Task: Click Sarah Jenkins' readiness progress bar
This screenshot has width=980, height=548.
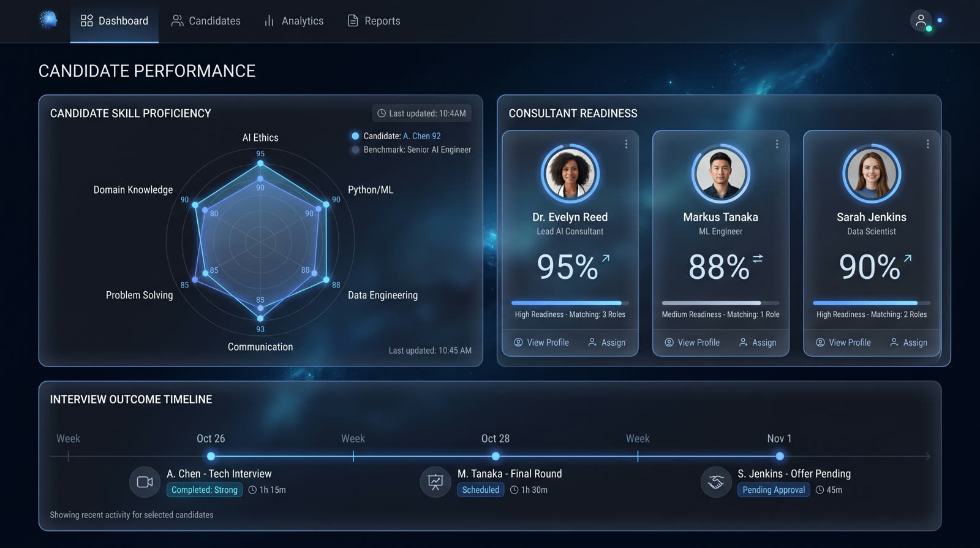Action: coord(871,303)
